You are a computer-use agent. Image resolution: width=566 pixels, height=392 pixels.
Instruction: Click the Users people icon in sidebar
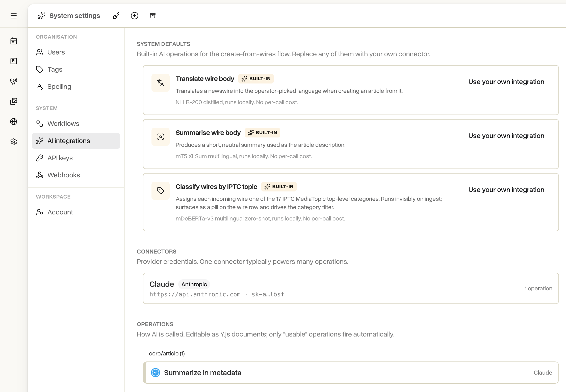tap(40, 52)
